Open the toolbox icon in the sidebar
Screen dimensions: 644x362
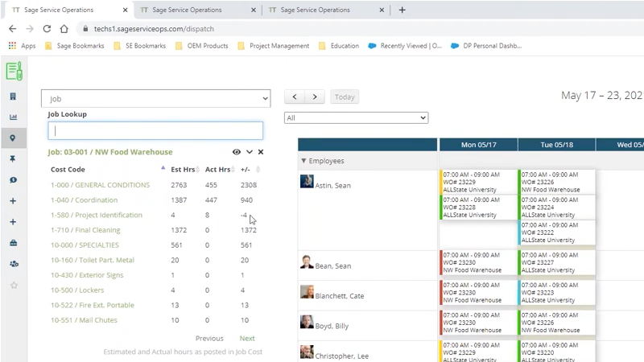(x=13, y=243)
